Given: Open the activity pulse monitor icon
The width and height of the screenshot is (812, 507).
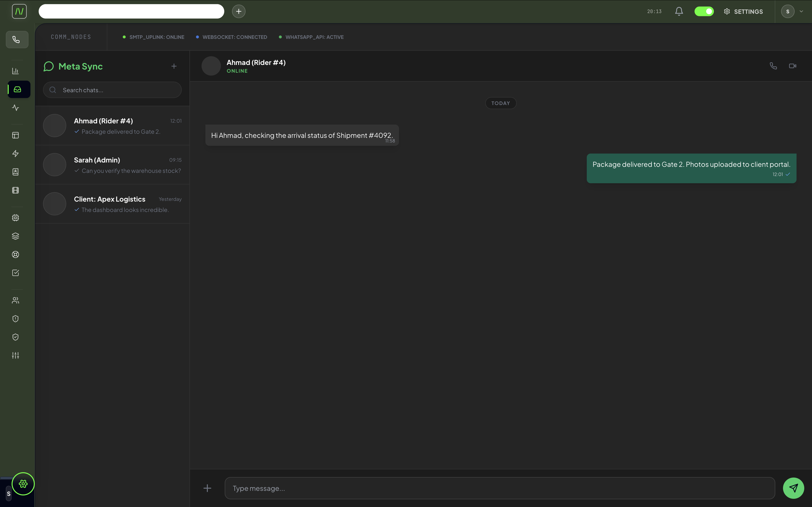Looking at the screenshot, I should 15,108.
